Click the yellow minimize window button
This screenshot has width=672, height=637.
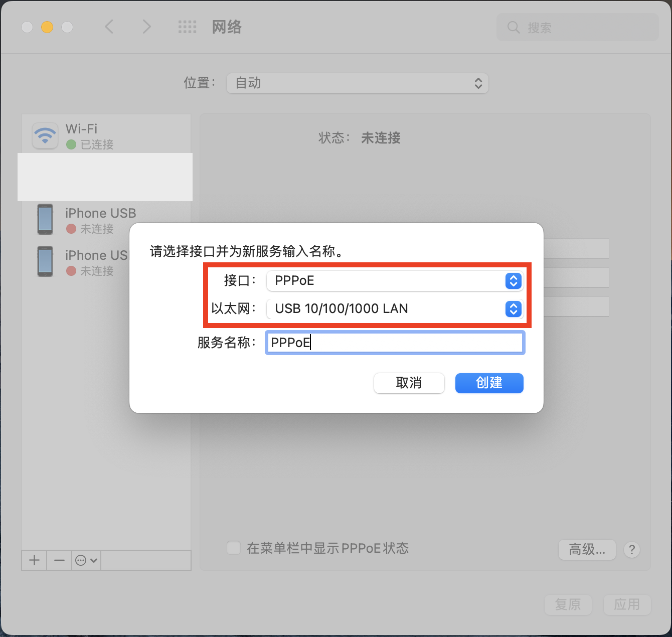coord(47,27)
